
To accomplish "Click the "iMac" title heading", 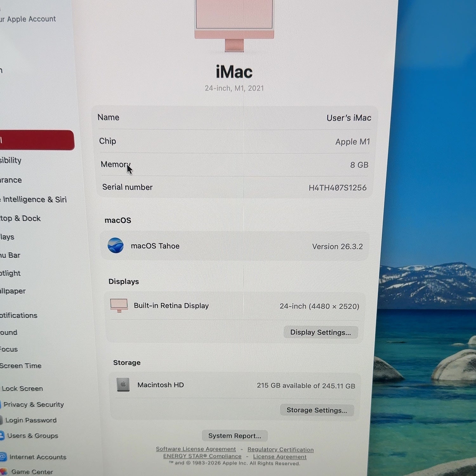I will click(x=234, y=72).
